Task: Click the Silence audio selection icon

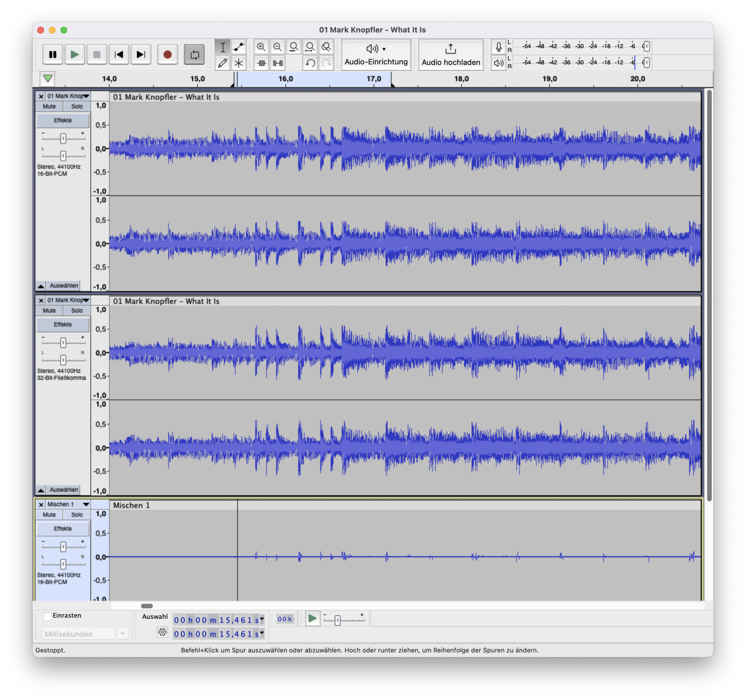Action: [278, 63]
